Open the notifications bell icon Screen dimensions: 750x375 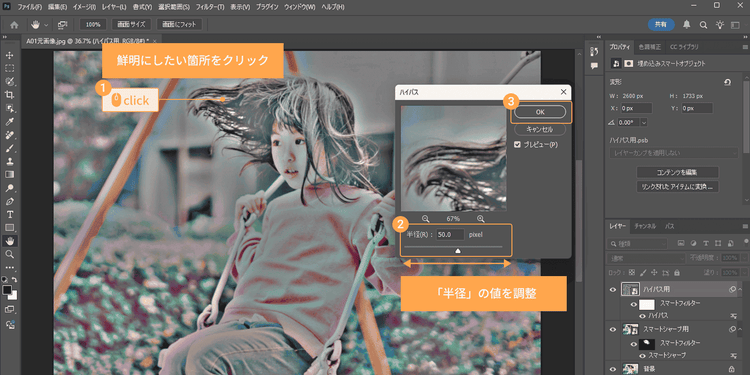coord(686,24)
